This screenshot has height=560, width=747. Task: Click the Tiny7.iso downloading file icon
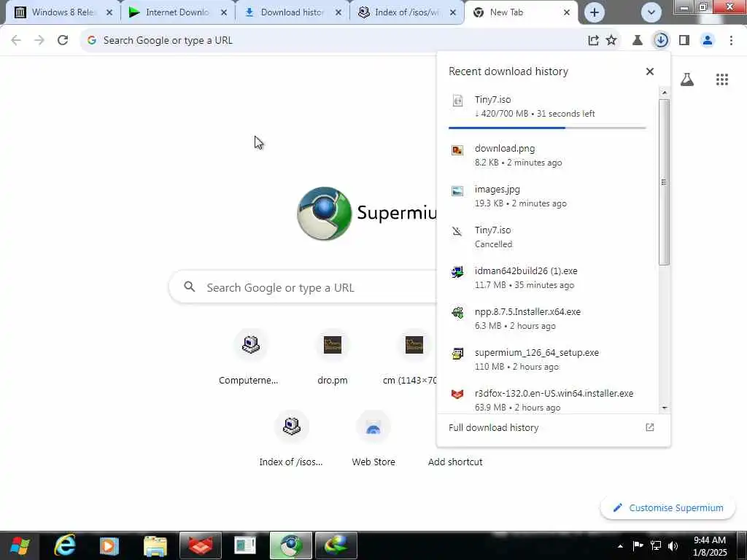click(457, 101)
